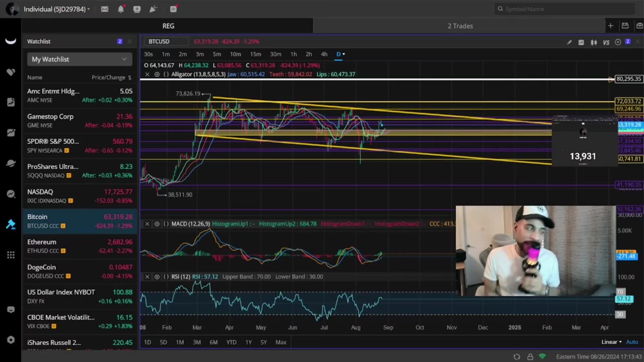Open RSI indicator code braces
Viewport: 644px width, 362px height.
[166, 277]
